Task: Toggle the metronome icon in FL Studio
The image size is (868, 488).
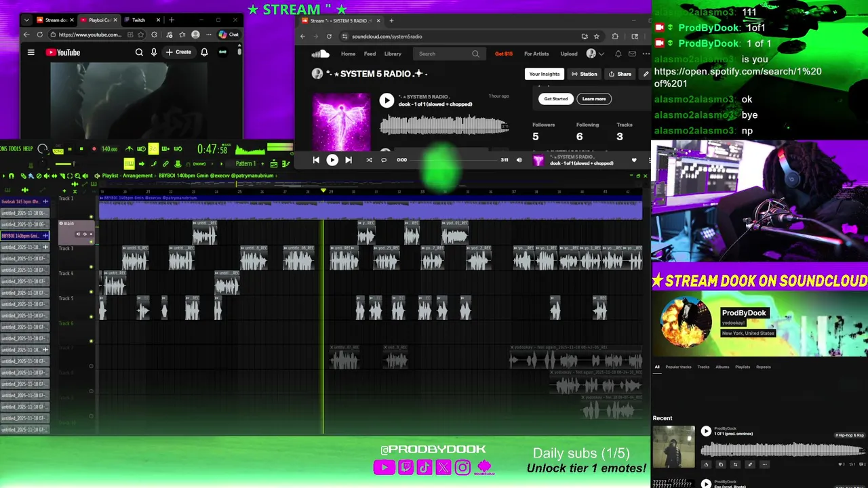Action: click(129, 149)
